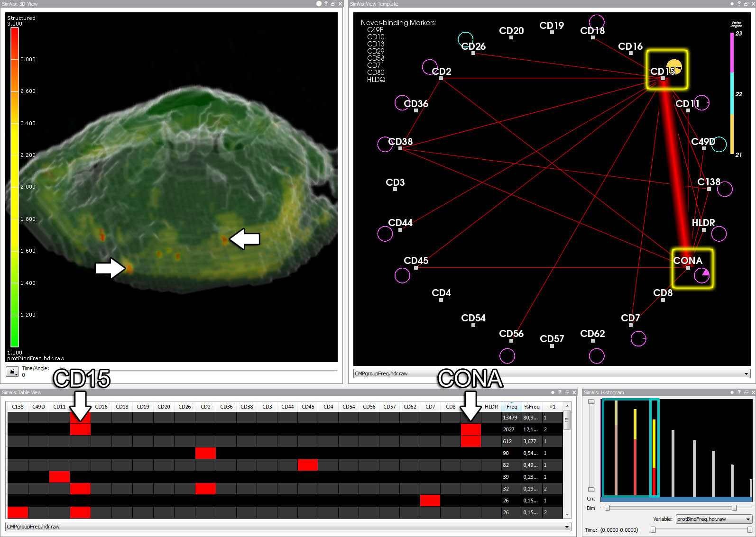Select the CD16 node in the graph
756x537 pixels.
[x=631, y=53]
